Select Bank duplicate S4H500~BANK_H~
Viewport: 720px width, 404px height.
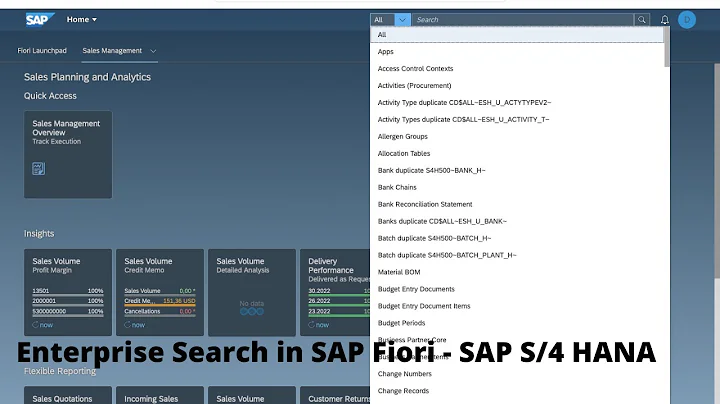click(517, 170)
